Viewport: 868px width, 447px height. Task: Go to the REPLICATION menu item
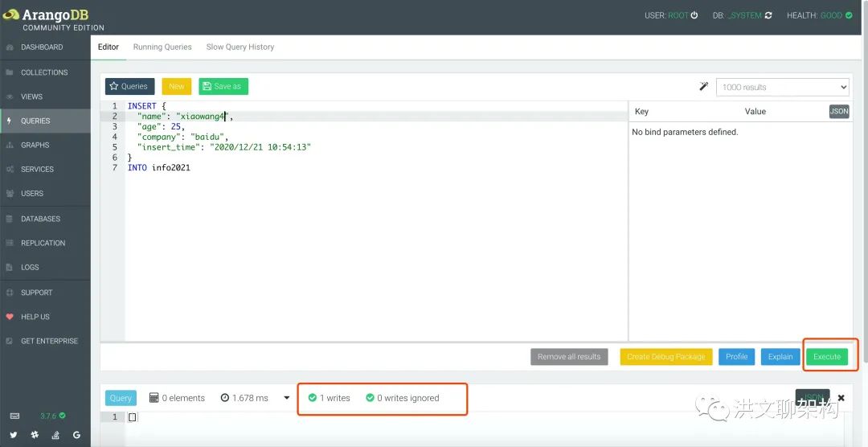pyautogui.click(x=45, y=243)
